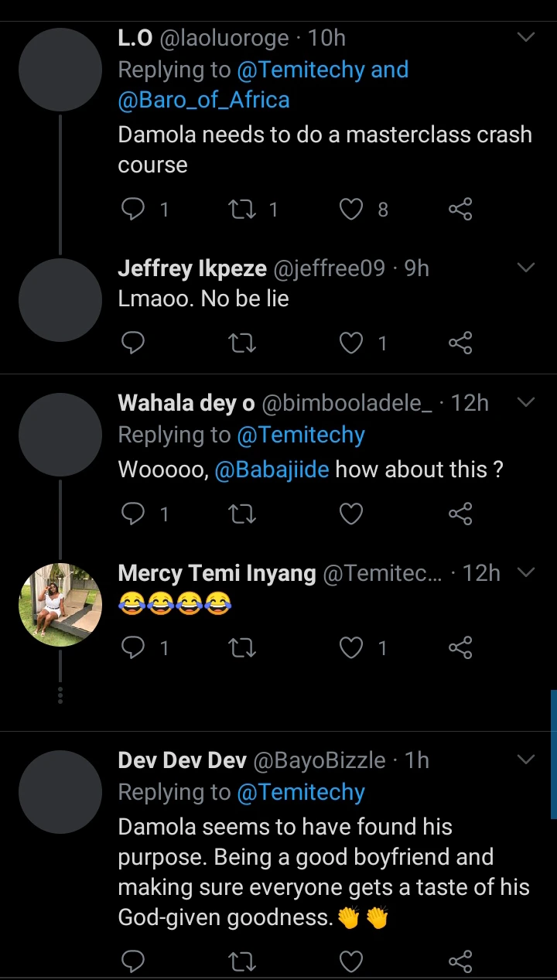Screen dimensions: 557x980
Task: Open @Baro_of_Africa mention link
Action: 203,100
